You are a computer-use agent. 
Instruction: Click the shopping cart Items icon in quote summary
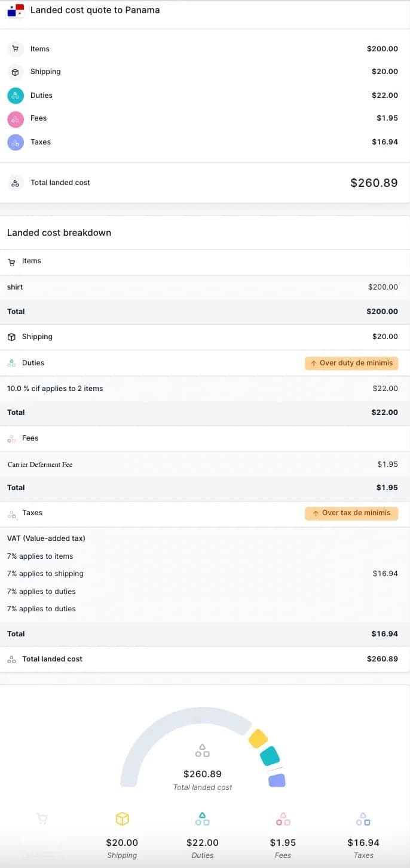(x=16, y=49)
